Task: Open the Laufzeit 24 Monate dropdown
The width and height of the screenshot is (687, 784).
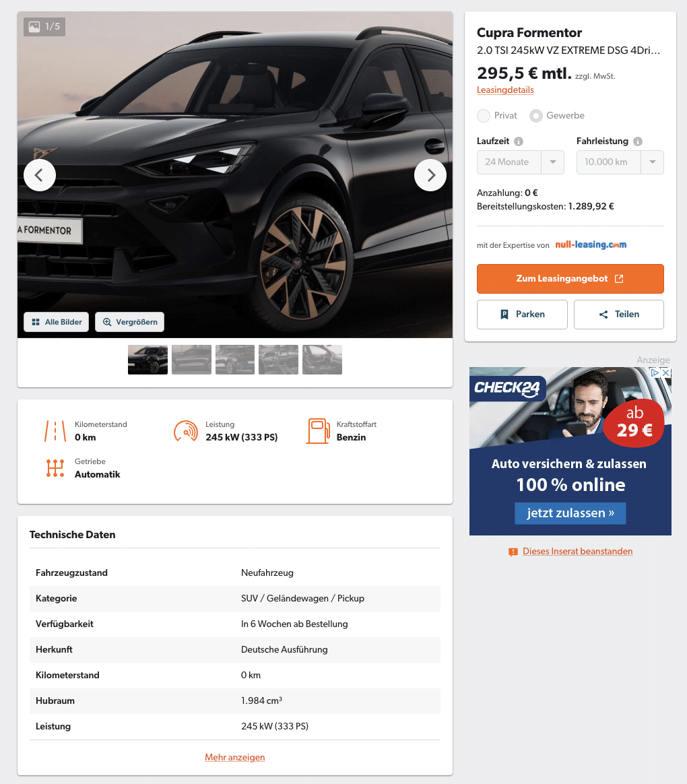Action: 521,162
